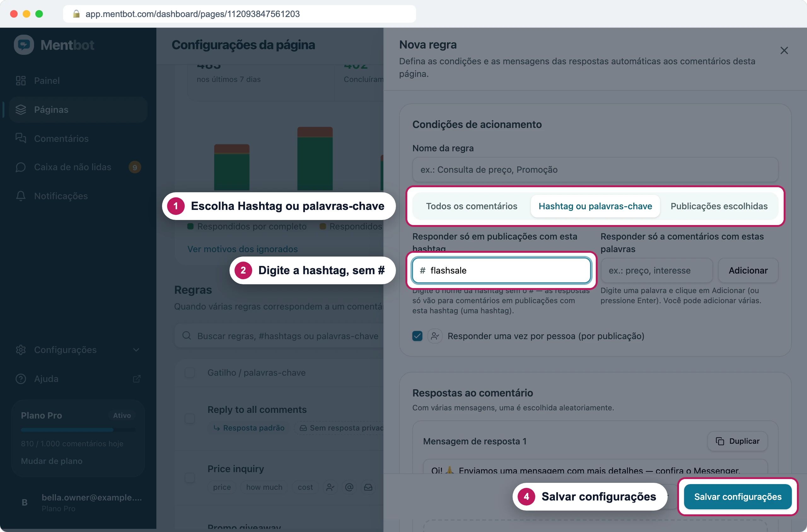Check the Price inquiry rule checkbox
The image size is (807, 532).
click(190, 478)
